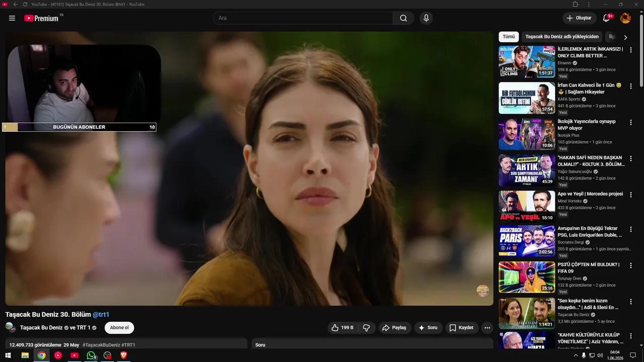Open Windows notification center icon
The image size is (644, 362).
pyautogui.click(x=633, y=355)
